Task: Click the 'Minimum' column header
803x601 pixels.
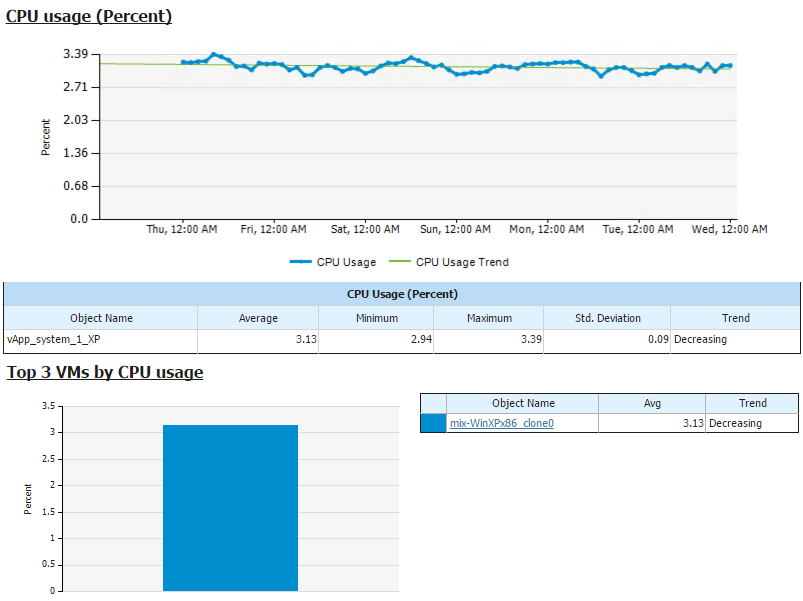Action: tap(376, 318)
